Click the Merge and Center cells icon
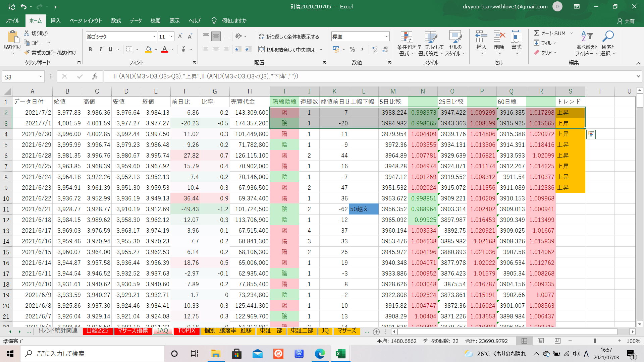Viewport: 644px width, 362px height. point(261,50)
